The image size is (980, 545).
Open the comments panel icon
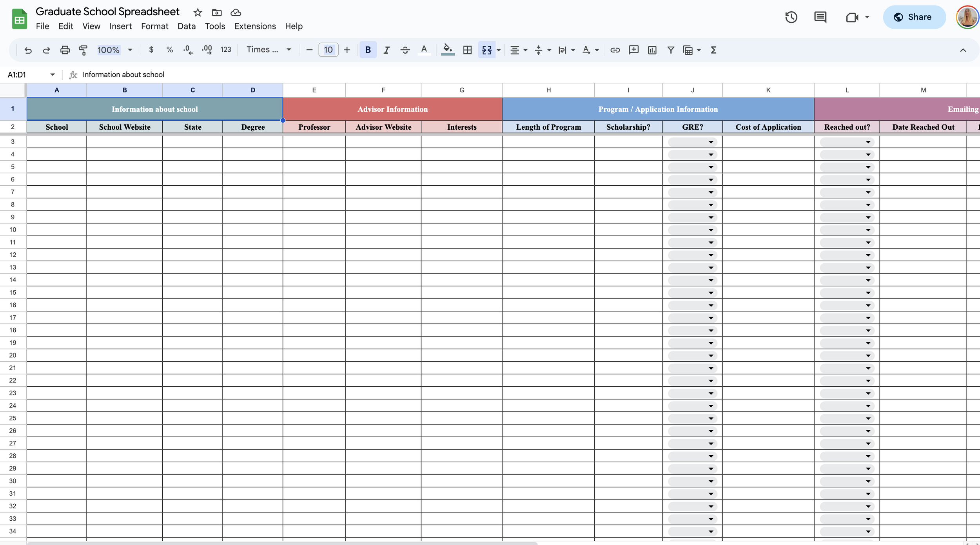[820, 17]
